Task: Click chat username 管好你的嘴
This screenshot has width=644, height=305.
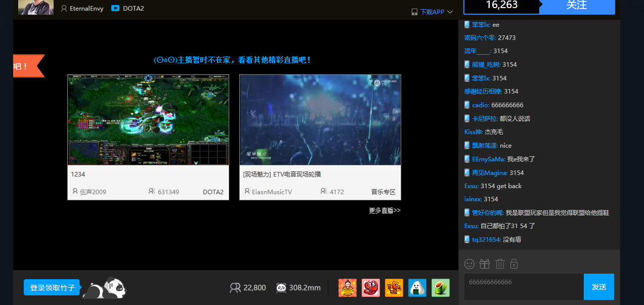Action: click(488, 212)
